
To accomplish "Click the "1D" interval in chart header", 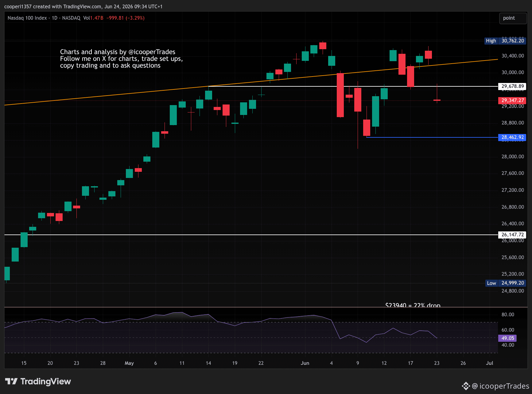I will pyautogui.click(x=55, y=18).
